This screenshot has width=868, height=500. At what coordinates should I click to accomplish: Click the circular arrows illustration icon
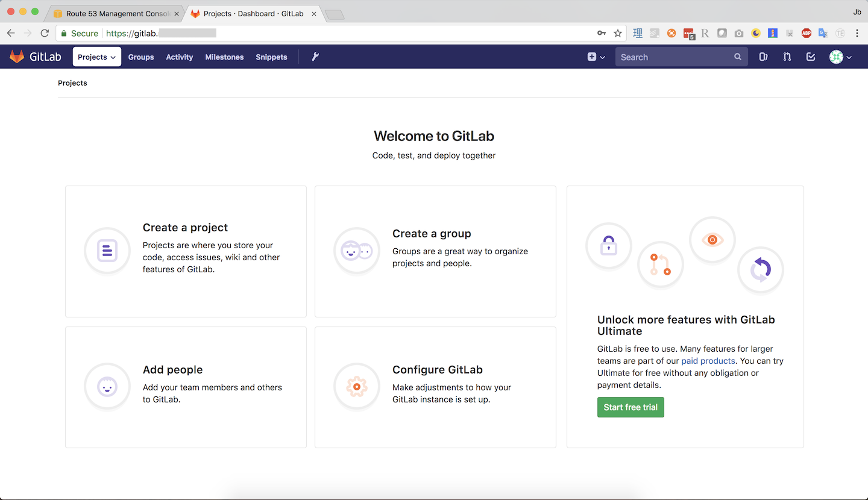coord(761,270)
